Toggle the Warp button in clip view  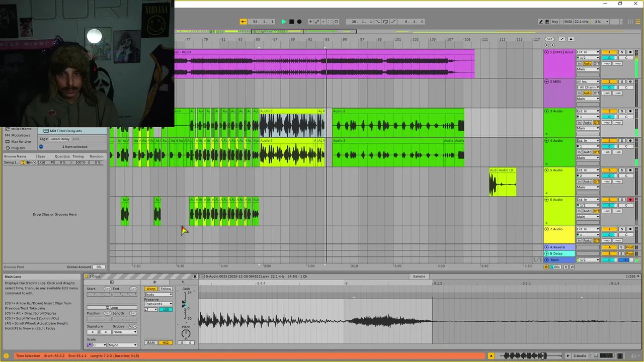tap(151, 289)
